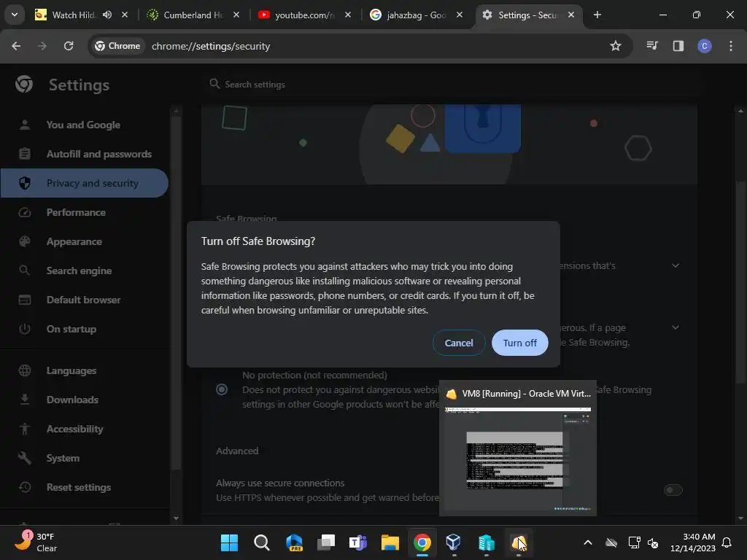Image resolution: width=747 pixels, height=560 pixels.
Task: Expand the Enhanced protection chevron
Action: click(x=675, y=265)
